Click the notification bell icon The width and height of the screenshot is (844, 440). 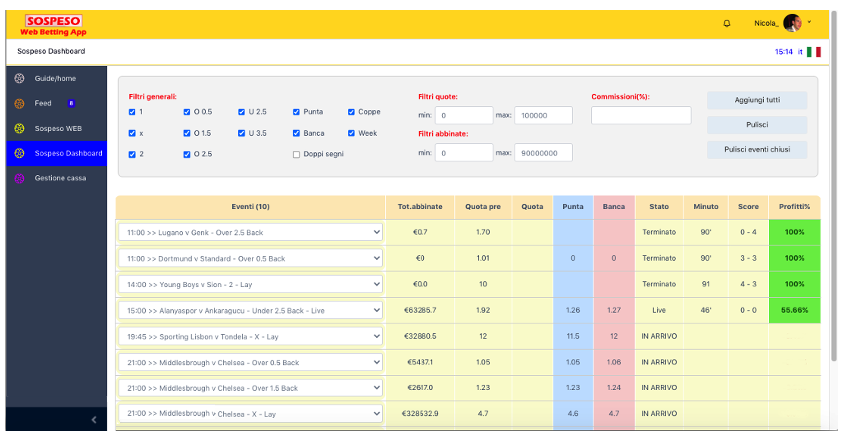tap(726, 23)
